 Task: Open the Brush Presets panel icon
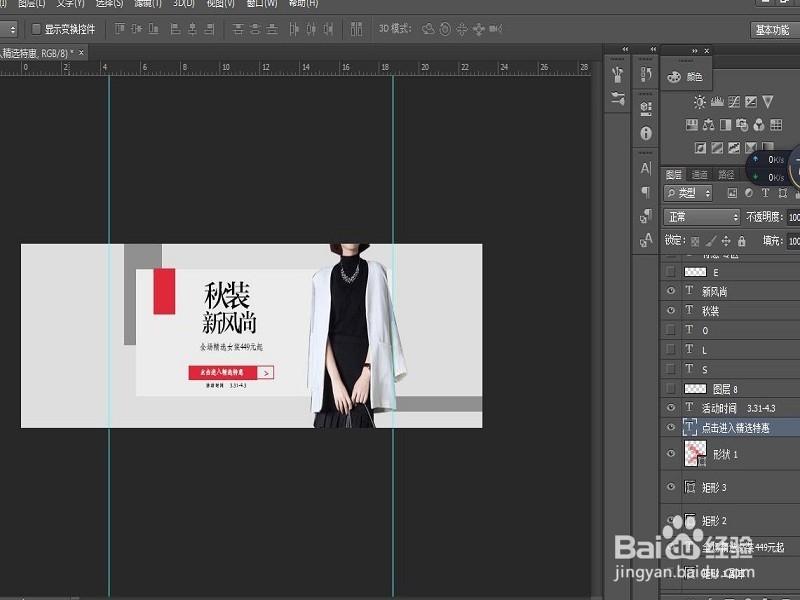click(617, 98)
